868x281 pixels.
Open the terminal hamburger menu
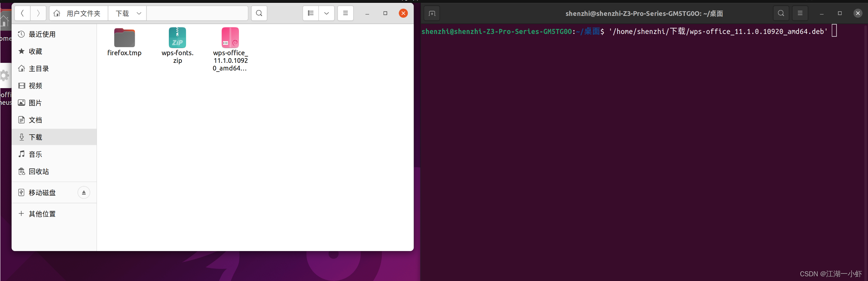tap(800, 13)
